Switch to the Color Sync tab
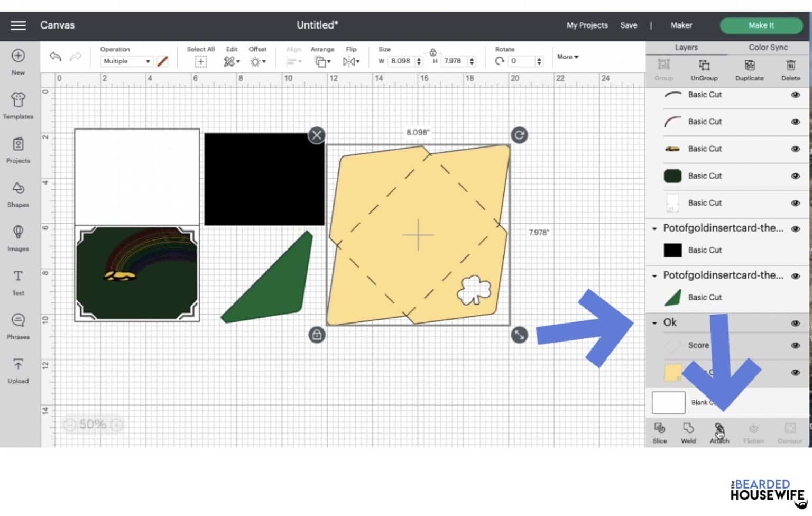 768,47
